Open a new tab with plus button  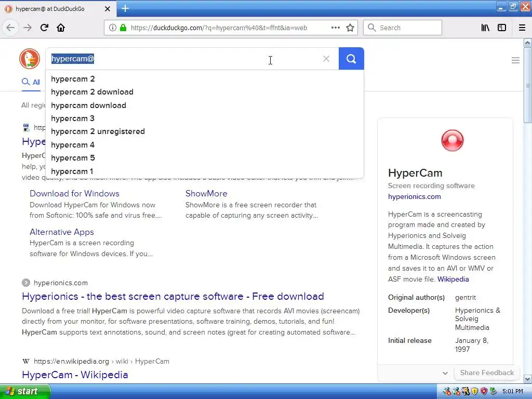(125, 8)
